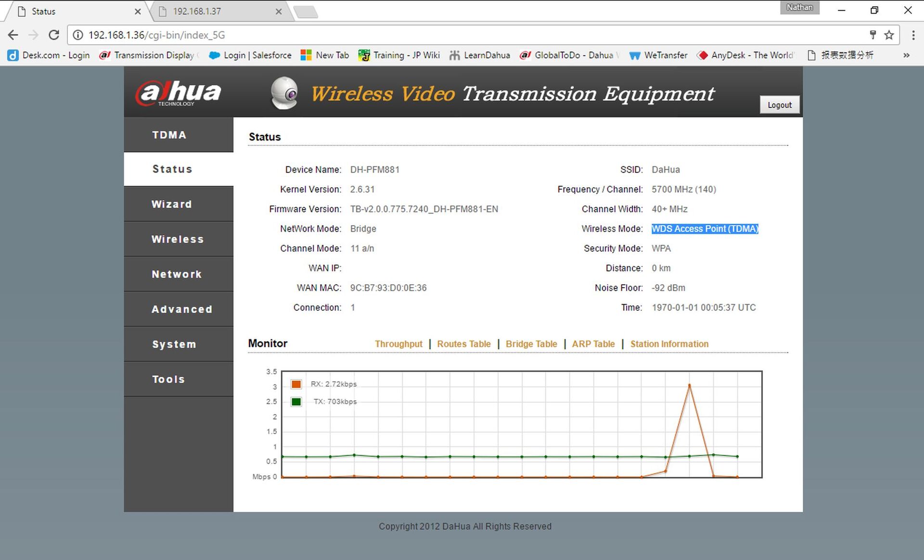The width and height of the screenshot is (924, 560).
Task: Click the Dahua logo in header
Action: click(x=178, y=92)
